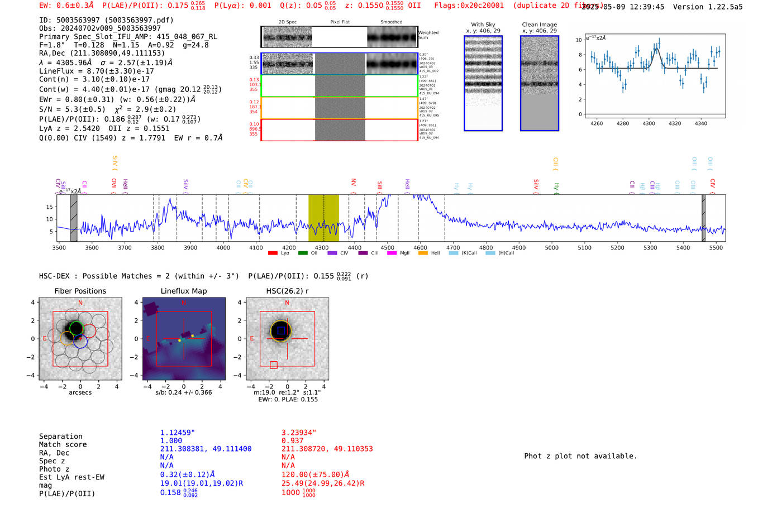Open the Lineflux Map image

pos(184,339)
